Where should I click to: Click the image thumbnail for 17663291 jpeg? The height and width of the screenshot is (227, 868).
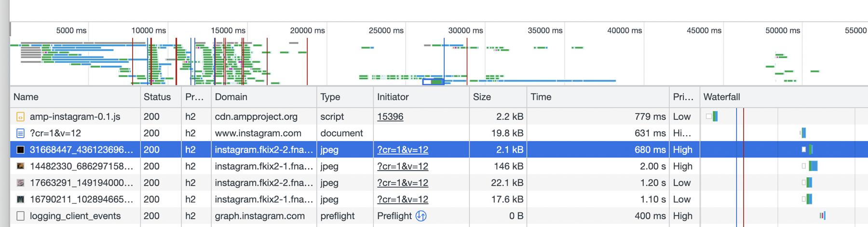click(x=20, y=183)
